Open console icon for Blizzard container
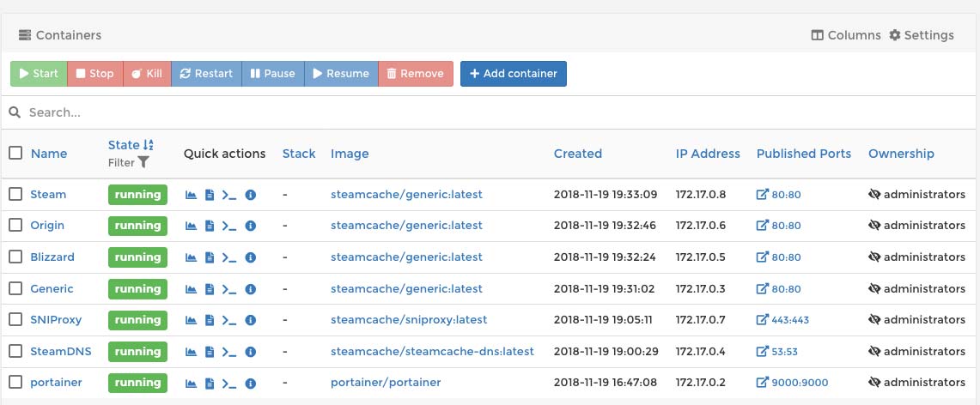Image resolution: width=980 pixels, height=405 pixels. pos(229,257)
